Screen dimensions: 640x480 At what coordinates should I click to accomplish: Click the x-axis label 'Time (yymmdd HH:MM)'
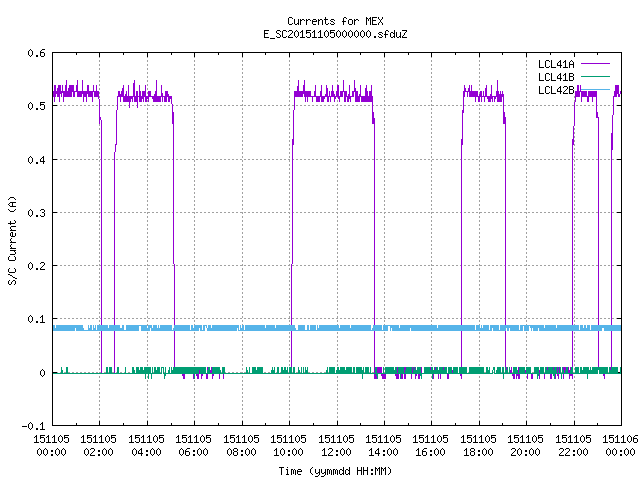pos(335,471)
